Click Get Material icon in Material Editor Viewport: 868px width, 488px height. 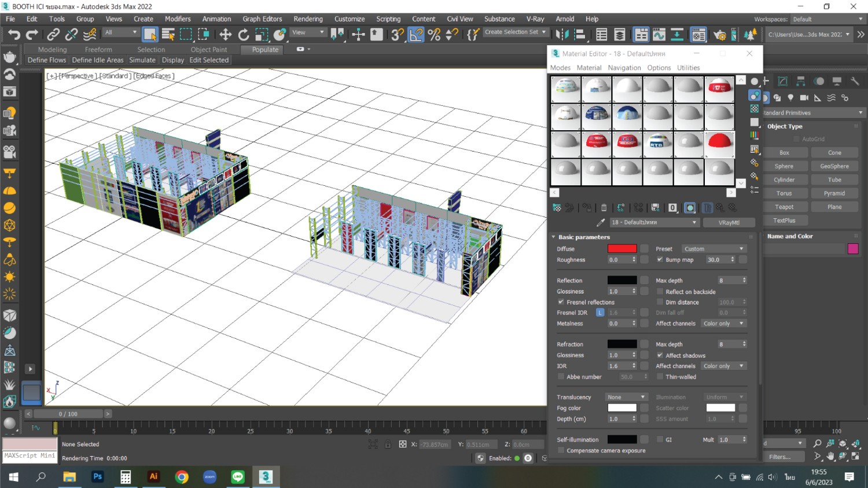click(x=557, y=207)
